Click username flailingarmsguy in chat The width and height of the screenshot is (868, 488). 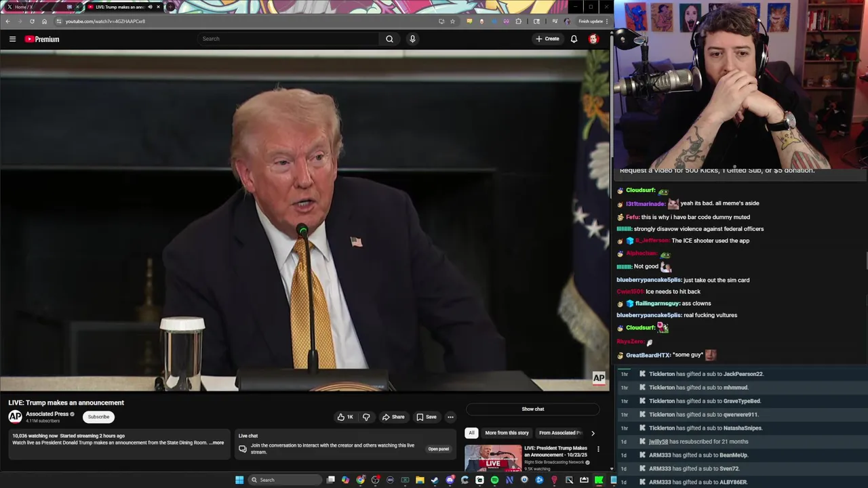657,303
